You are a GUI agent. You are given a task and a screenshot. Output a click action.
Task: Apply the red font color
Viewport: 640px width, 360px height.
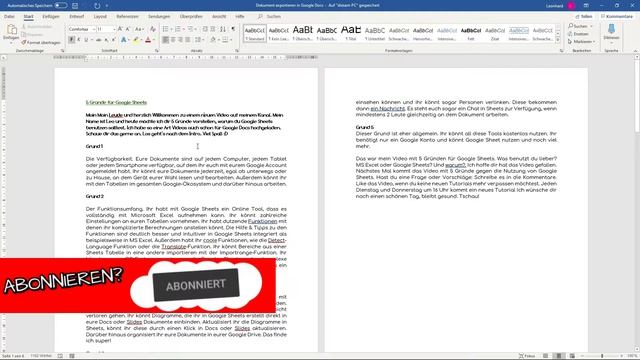[x=148, y=40]
